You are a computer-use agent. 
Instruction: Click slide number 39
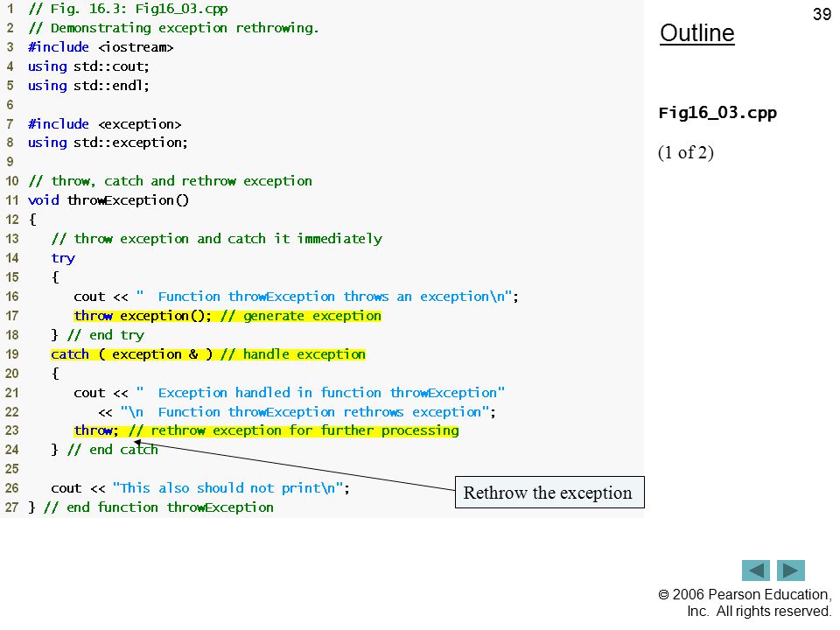tap(822, 14)
